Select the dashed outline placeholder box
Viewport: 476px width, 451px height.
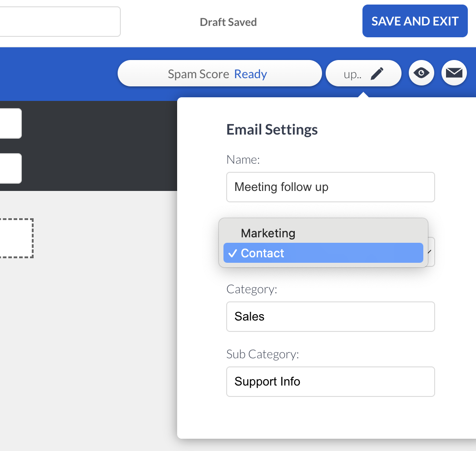tap(16, 238)
